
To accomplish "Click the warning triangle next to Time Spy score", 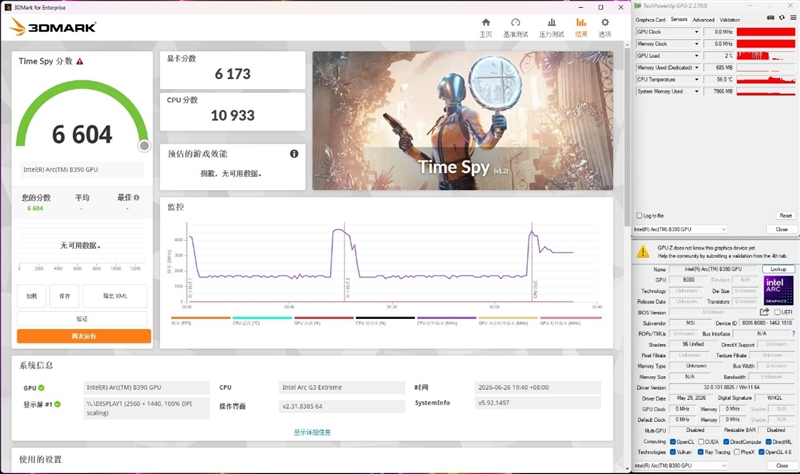I will pos(80,61).
